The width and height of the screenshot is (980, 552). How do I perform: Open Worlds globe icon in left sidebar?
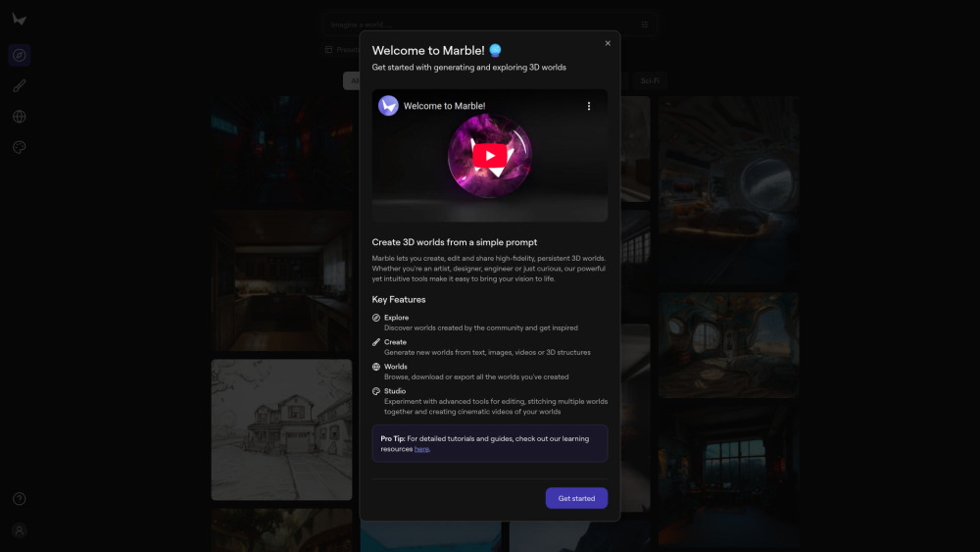click(20, 117)
